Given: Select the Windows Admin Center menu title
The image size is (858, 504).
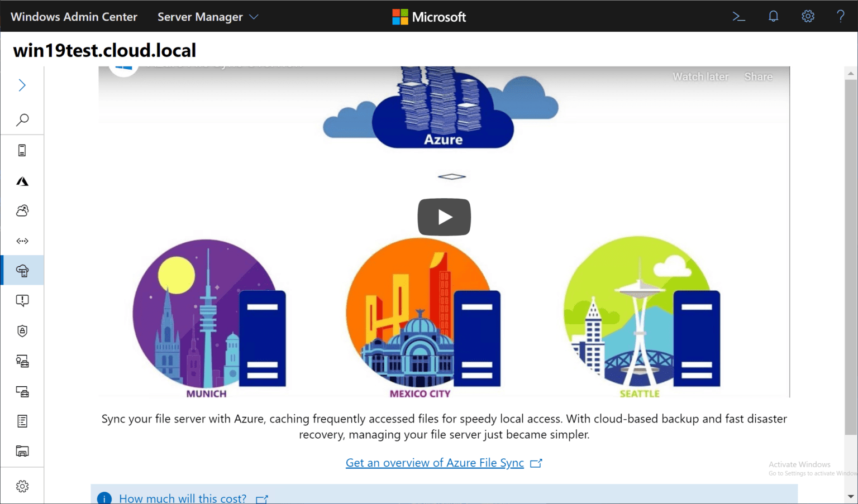Looking at the screenshot, I should coord(73,16).
